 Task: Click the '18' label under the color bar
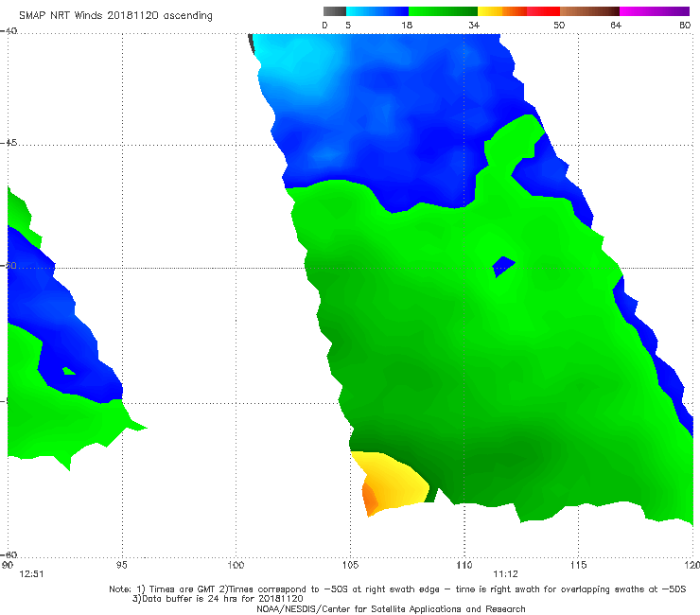407,25
